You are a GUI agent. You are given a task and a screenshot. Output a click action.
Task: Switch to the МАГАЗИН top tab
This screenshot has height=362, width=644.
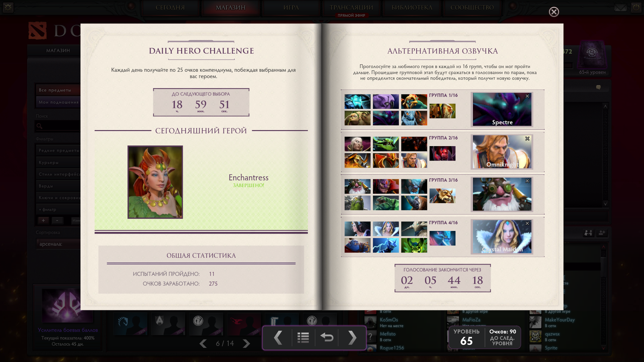pyautogui.click(x=231, y=8)
